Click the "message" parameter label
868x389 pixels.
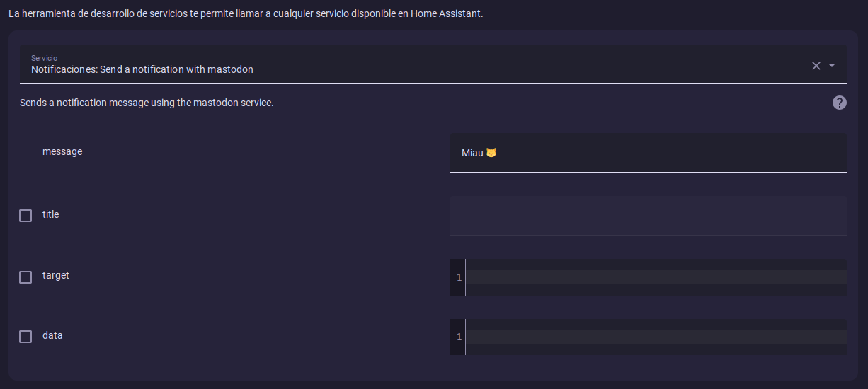coord(62,151)
